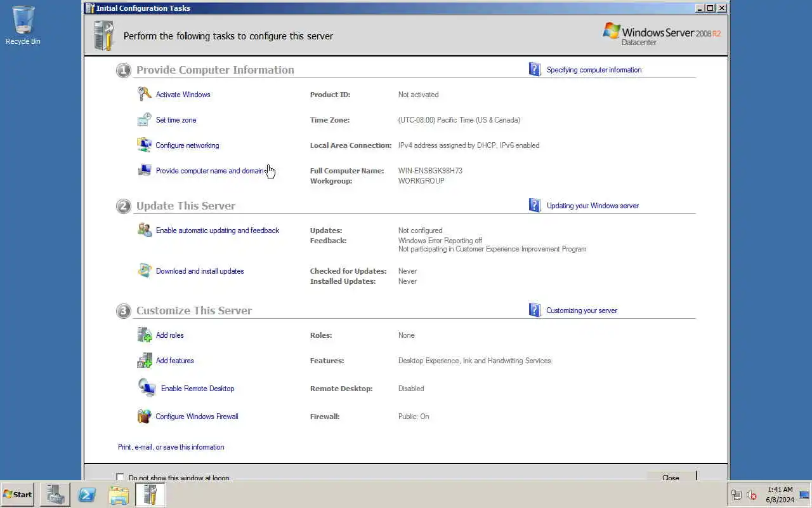
Task: Minimize the Initial Configuration Tasks window
Action: [x=700, y=8]
